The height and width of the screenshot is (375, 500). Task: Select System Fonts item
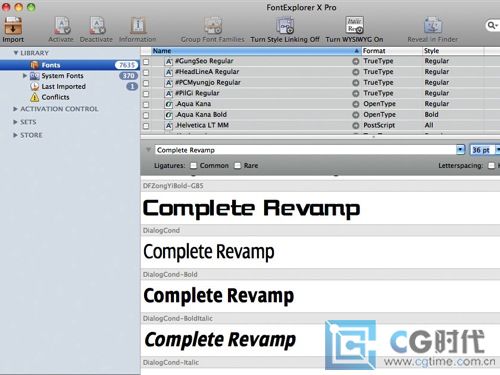click(x=70, y=76)
